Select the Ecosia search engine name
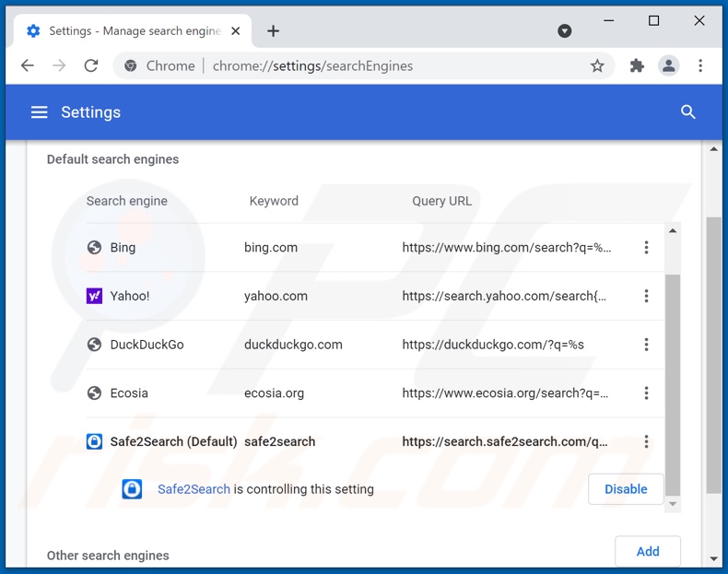This screenshot has height=574, width=728. (x=129, y=393)
